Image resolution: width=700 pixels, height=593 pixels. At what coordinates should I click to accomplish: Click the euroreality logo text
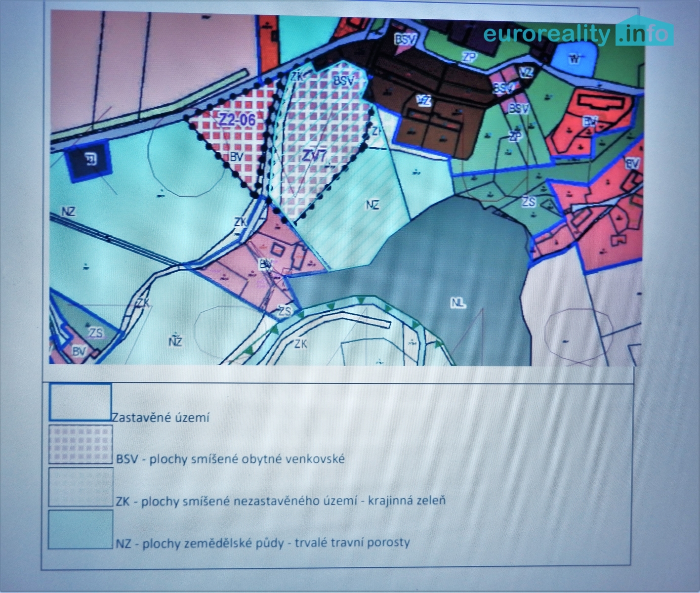(x=546, y=34)
